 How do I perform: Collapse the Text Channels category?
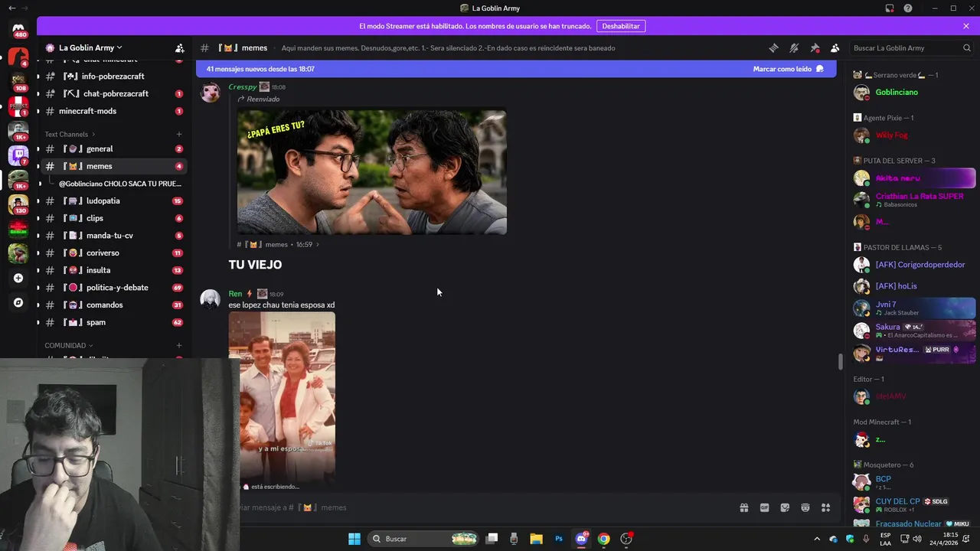70,134
